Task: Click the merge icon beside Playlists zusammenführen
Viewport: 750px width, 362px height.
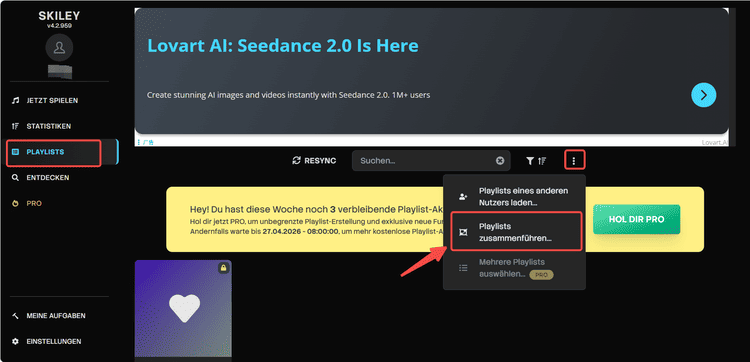Action: [463, 232]
